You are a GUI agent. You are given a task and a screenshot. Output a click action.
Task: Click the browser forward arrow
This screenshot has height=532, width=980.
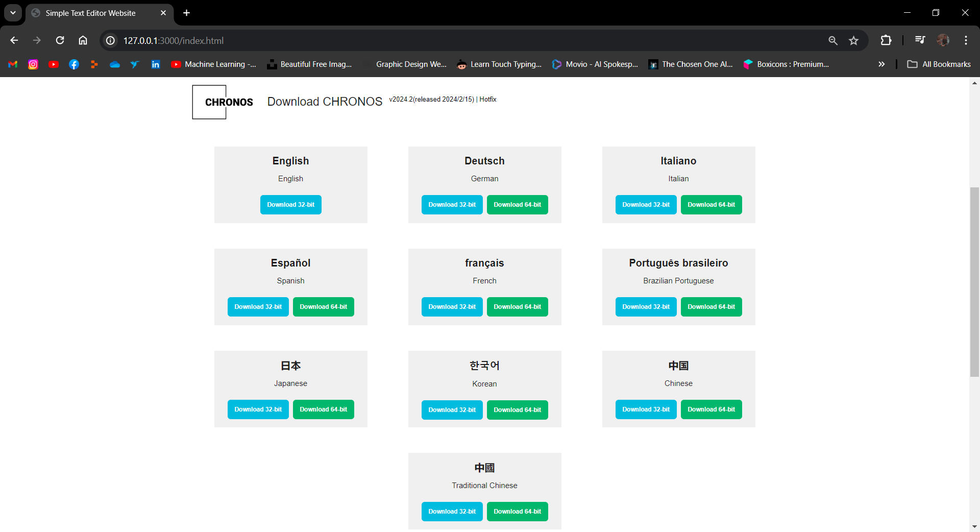click(37, 40)
